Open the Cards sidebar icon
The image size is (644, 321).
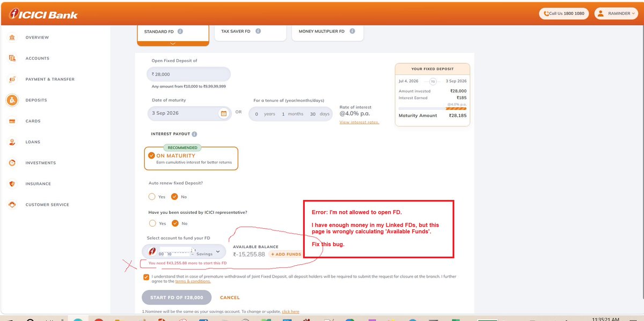pos(12,121)
